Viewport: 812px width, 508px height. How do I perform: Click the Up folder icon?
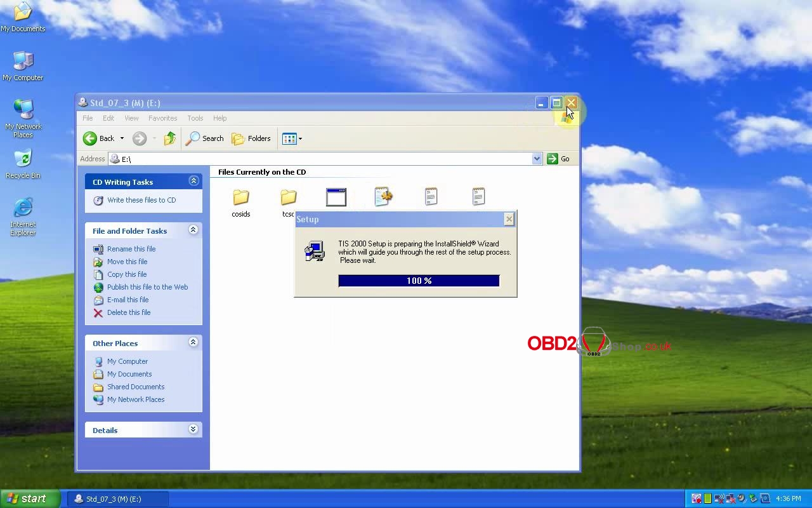click(169, 138)
